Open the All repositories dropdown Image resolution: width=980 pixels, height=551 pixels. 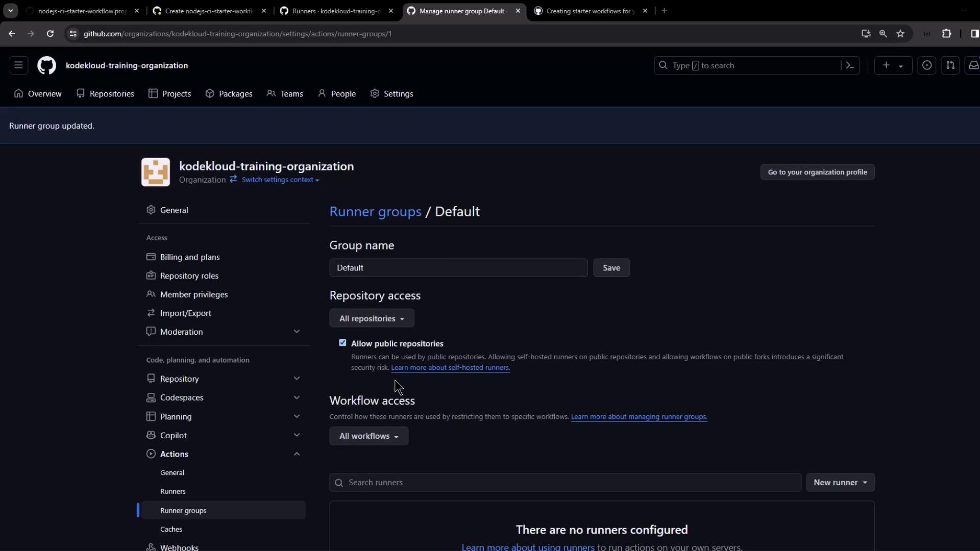tap(372, 318)
